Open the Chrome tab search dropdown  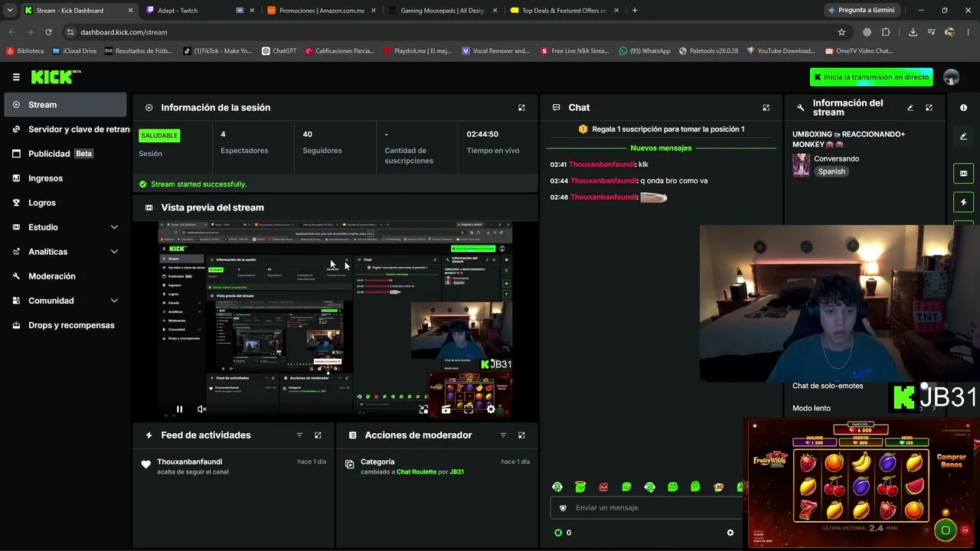click(x=10, y=11)
